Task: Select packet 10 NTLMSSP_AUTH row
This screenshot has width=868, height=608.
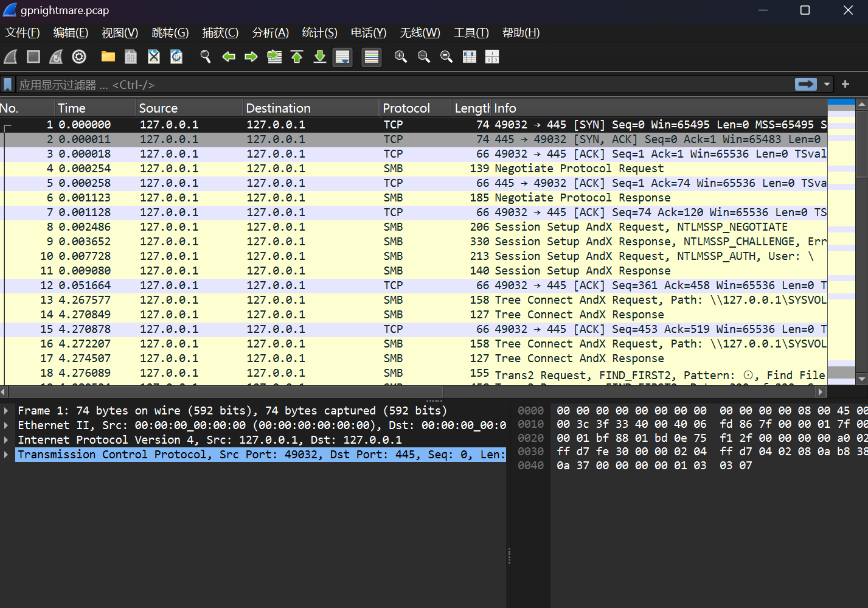Action: point(414,256)
